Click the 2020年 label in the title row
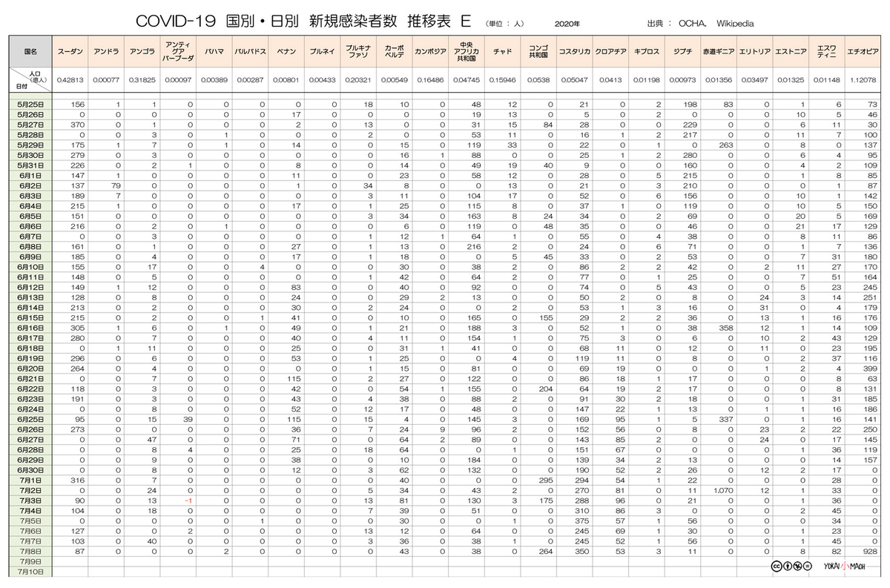This screenshot has height=588, width=890. click(567, 24)
